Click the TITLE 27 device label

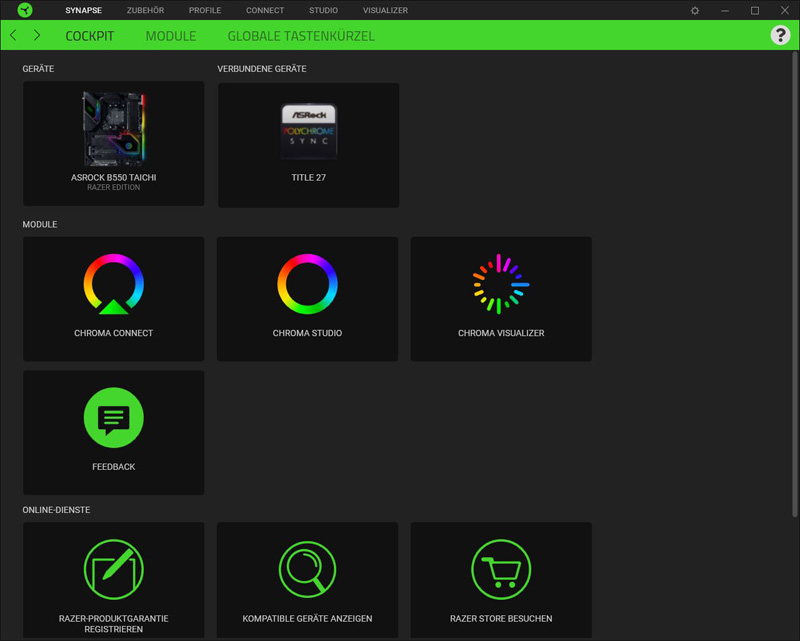tap(309, 178)
